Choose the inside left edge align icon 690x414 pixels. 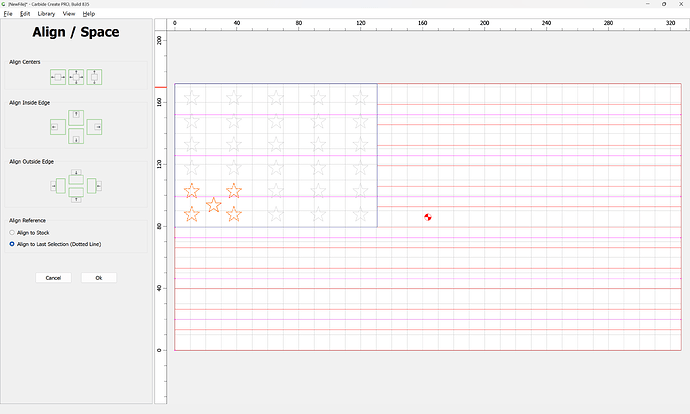tap(58, 127)
